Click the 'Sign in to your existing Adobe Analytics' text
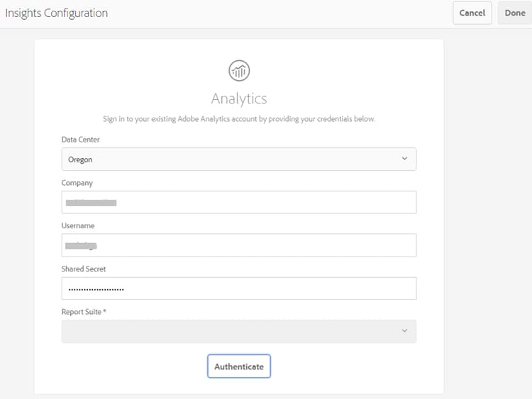This screenshot has height=399, width=532. (239, 119)
